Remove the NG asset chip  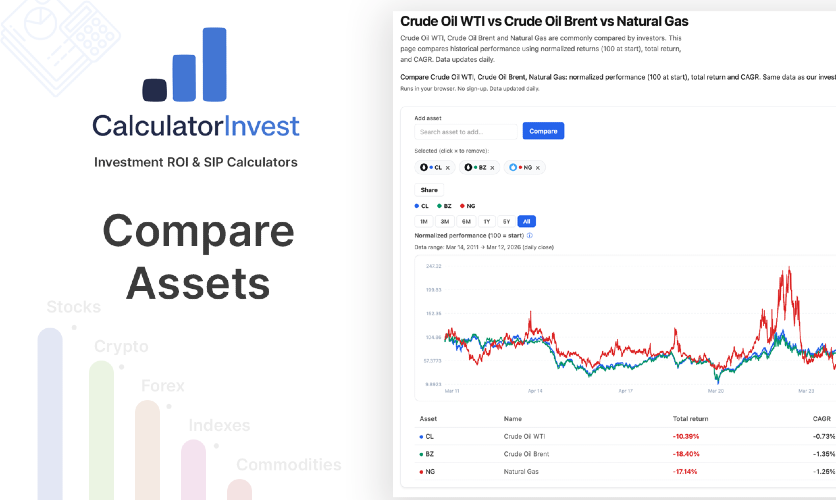click(x=537, y=167)
